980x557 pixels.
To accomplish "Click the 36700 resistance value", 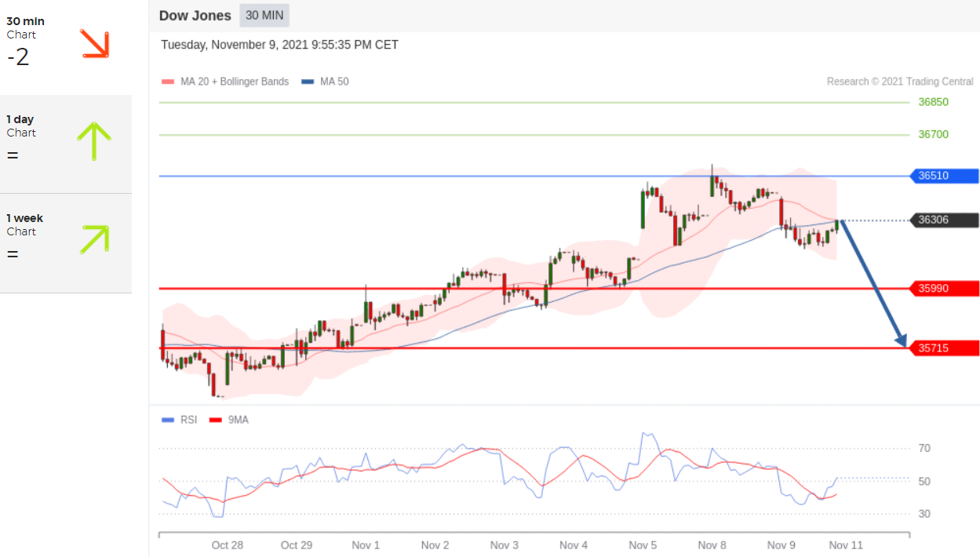I will click(934, 134).
